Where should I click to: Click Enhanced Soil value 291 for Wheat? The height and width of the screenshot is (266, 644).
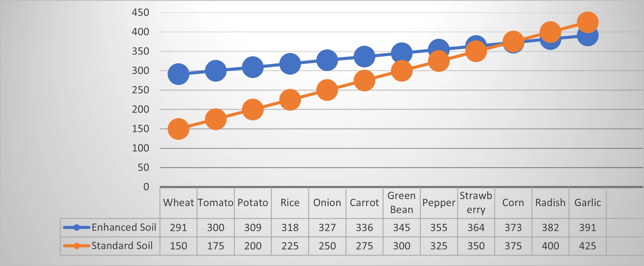point(178,228)
